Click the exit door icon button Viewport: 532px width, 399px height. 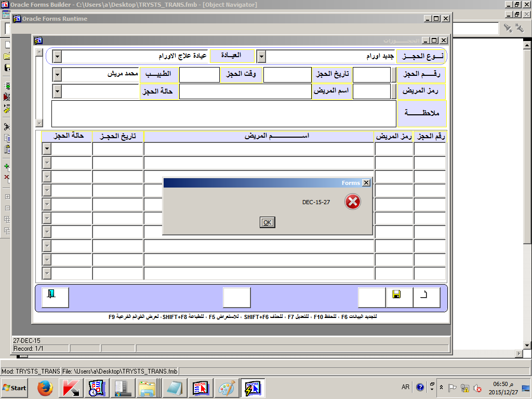pyautogui.click(x=55, y=297)
